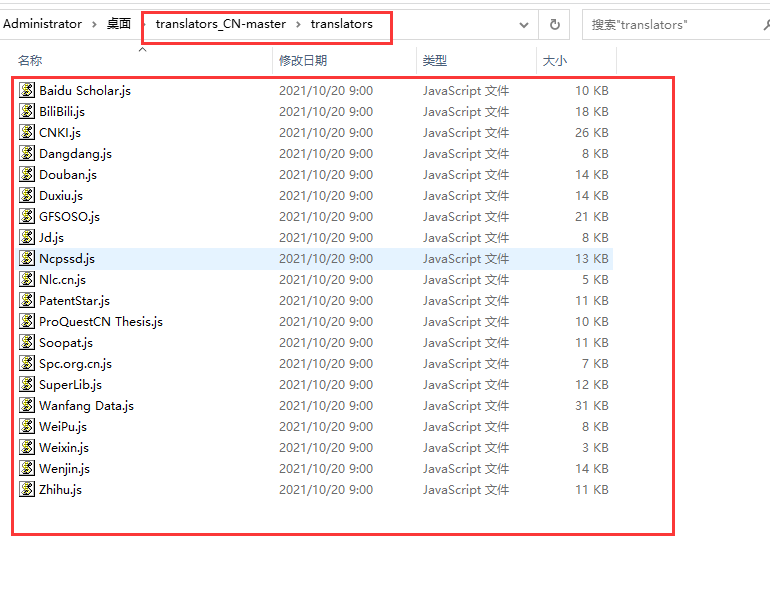The image size is (770, 606).
Task: Refresh the translators folder view
Action: coord(554,25)
